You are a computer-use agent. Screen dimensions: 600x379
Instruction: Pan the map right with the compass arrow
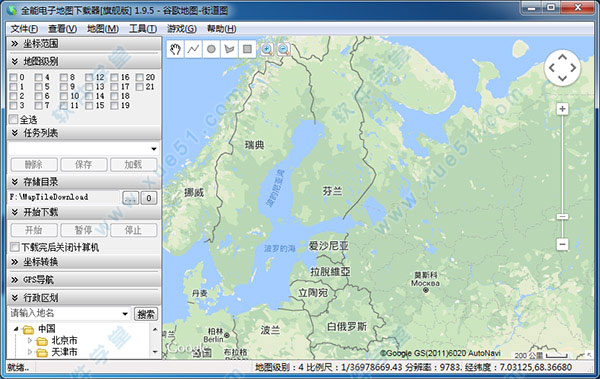click(573, 68)
